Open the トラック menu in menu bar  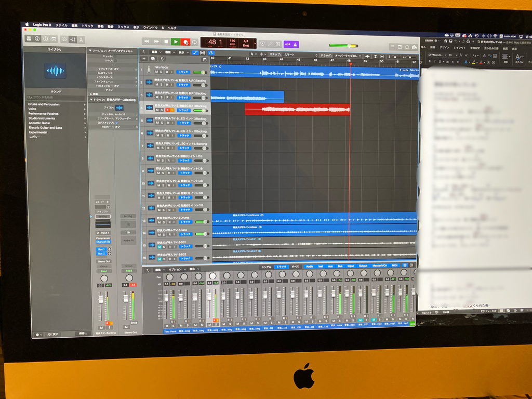coord(87,26)
